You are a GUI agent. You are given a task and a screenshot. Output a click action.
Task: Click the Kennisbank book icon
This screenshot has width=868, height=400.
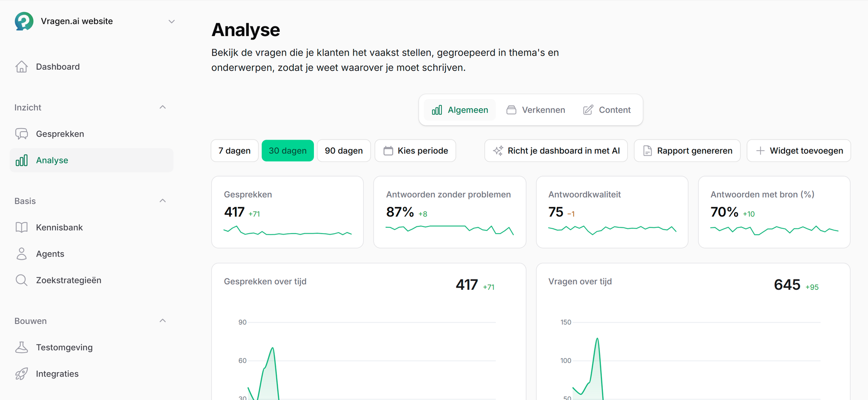click(x=21, y=227)
